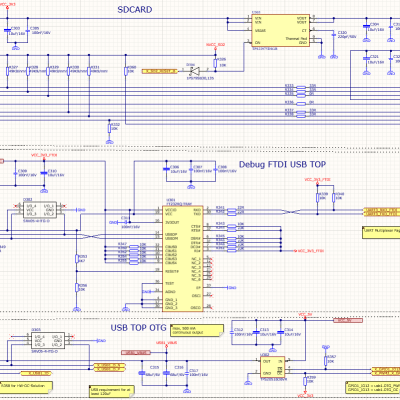
Task: Select resistor R360 10K
Action: pos(125,71)
